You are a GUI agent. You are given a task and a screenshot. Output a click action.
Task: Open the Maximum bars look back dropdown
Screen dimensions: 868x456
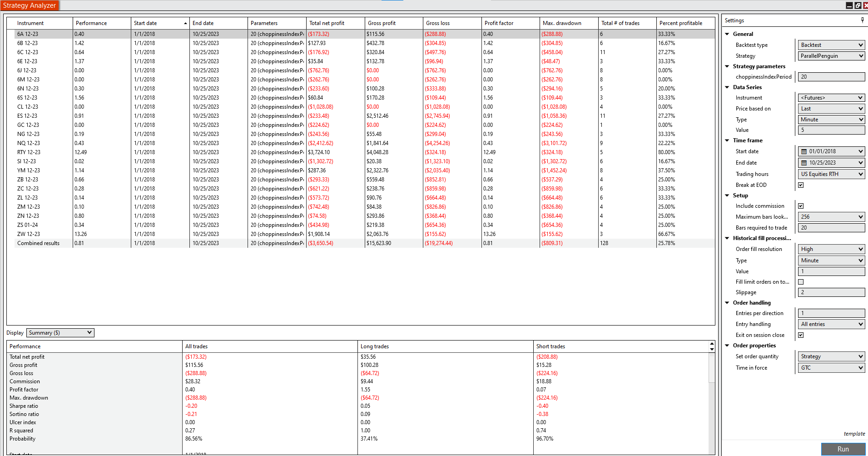point(831,217)
